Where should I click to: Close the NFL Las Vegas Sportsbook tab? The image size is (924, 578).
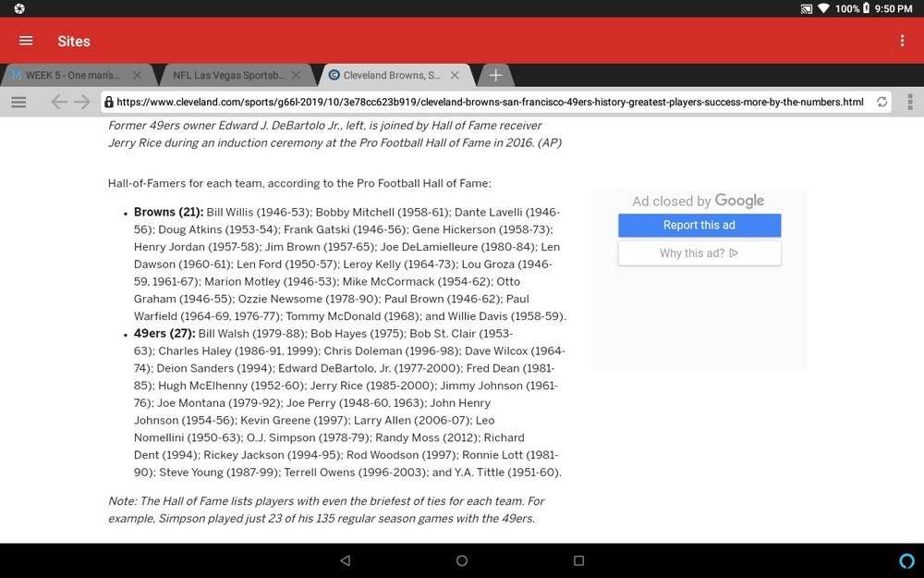pyautogui.click(x=296, y=76)
